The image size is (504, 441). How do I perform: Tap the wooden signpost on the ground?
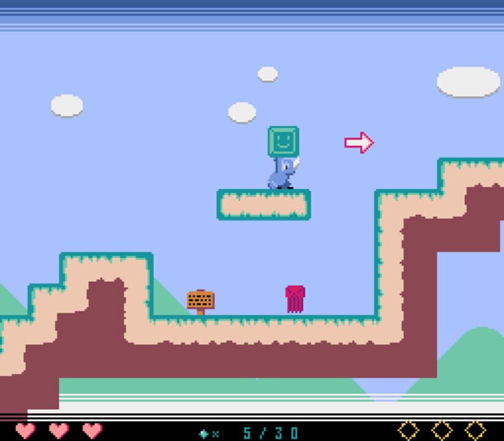[200, 301]
